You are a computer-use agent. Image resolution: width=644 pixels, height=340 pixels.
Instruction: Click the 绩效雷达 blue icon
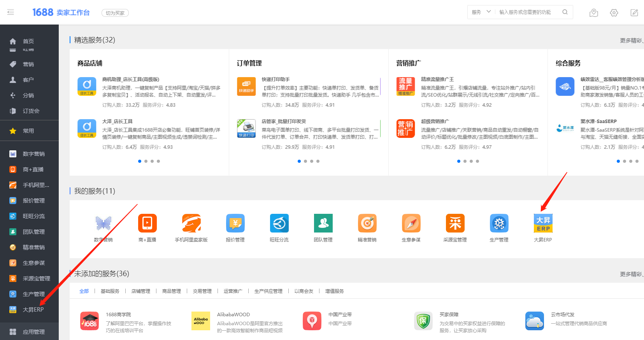coord(565,86)
